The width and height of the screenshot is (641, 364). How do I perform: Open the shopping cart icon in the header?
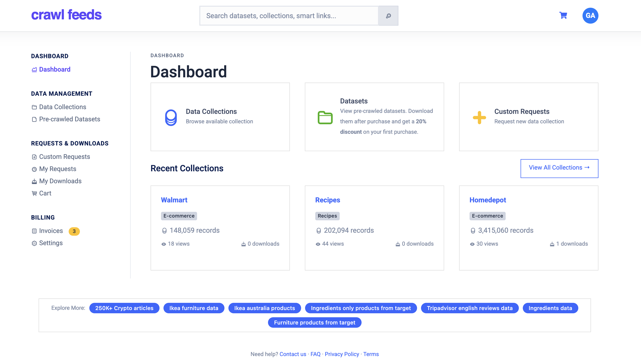click(563, 15)
